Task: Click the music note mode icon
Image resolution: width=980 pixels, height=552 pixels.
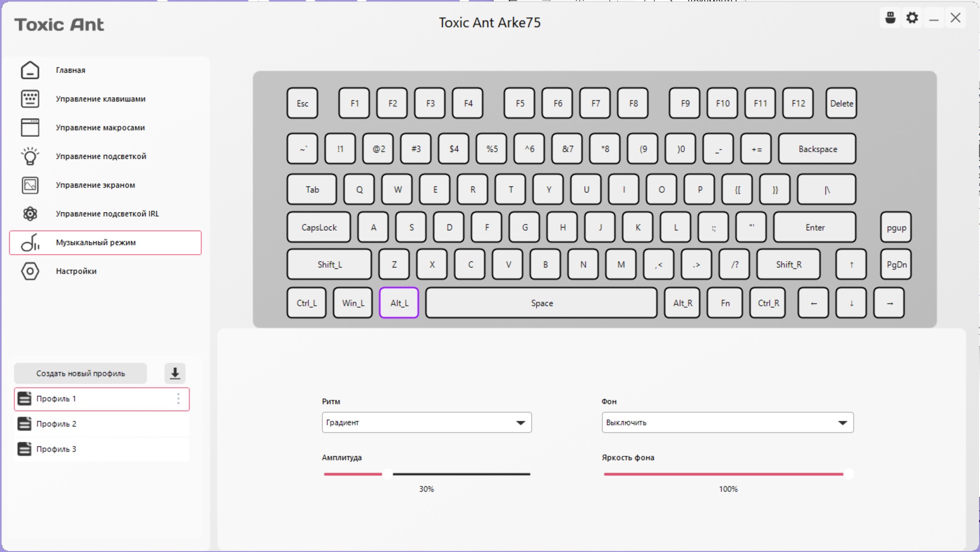Action: (30, 242)
